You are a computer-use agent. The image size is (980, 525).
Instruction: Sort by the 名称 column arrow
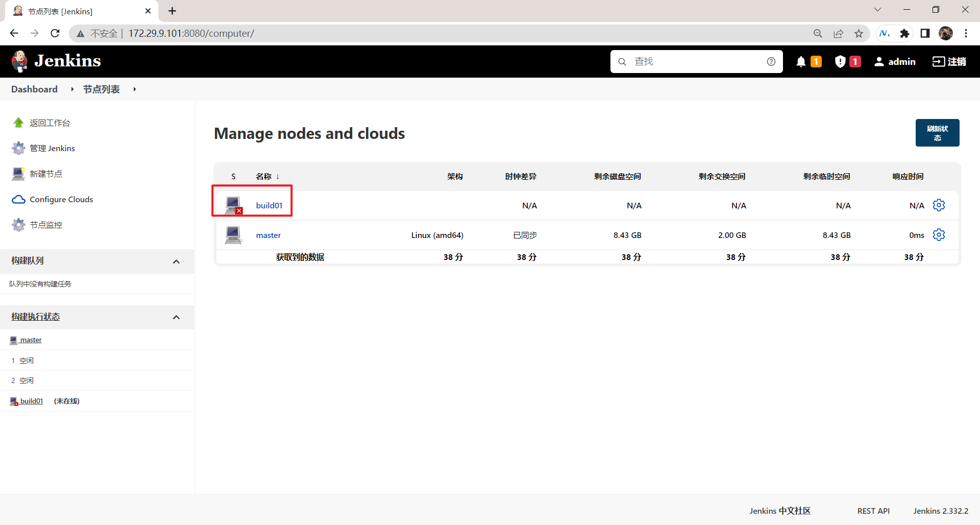[x=278, y=177]
